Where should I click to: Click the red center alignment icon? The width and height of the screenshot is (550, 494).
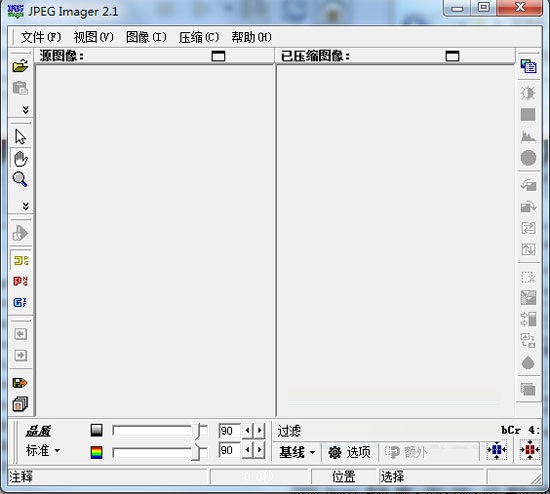point(530,449)
